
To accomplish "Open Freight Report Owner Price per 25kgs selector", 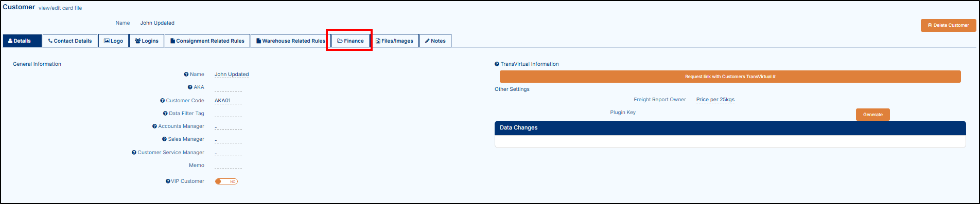I will pos(715,100).
